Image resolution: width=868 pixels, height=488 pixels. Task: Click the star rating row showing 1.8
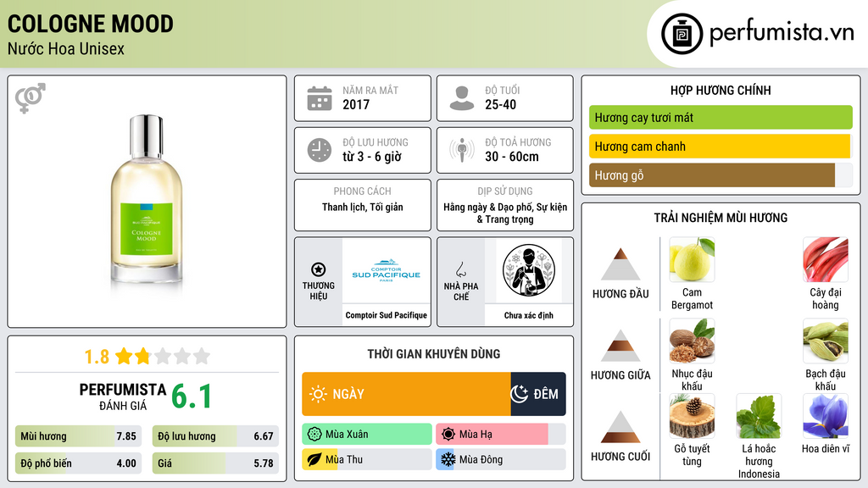pyautogui.click(x=147, y=357)
